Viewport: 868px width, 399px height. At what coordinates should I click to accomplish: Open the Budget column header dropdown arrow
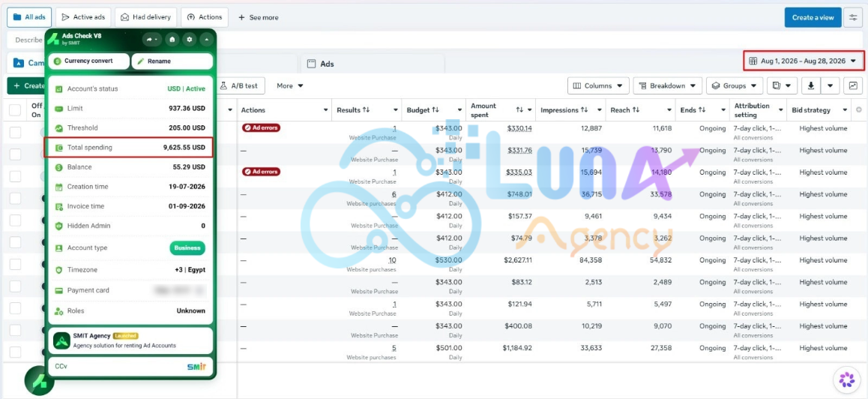pos(458,110)
